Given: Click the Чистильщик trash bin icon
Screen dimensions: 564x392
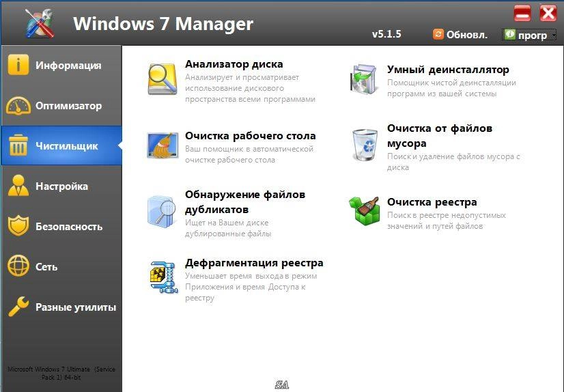Looking at the screenshot, I should [18, 145].
